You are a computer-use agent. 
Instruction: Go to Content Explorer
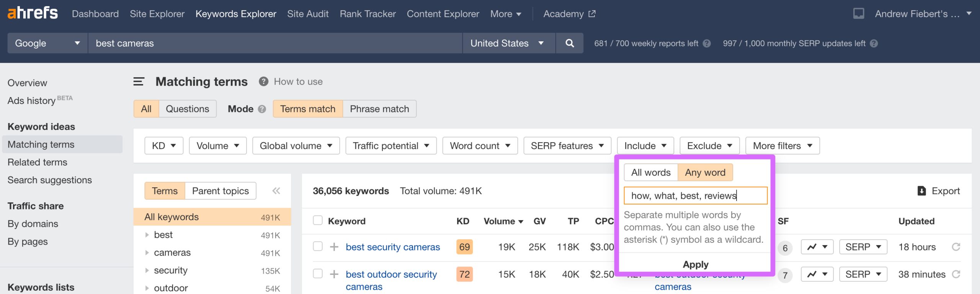pyautogui.click(x=443, y=14)
